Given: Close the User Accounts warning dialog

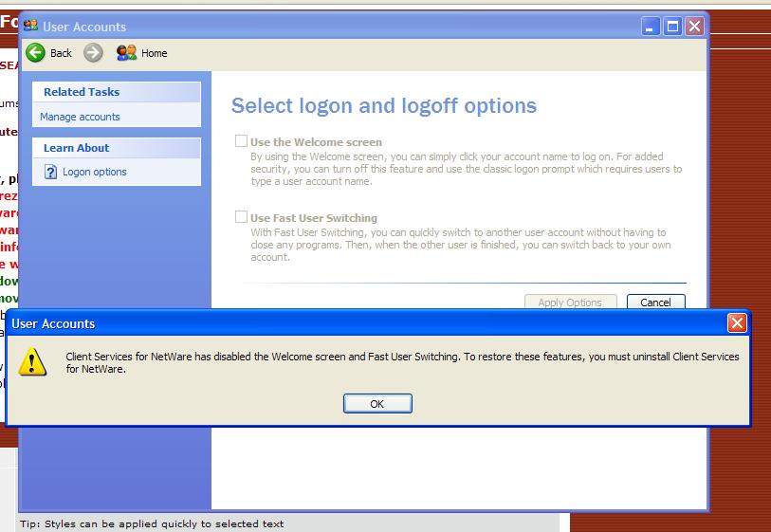Looking at the screenshot, I should point(737,323).
